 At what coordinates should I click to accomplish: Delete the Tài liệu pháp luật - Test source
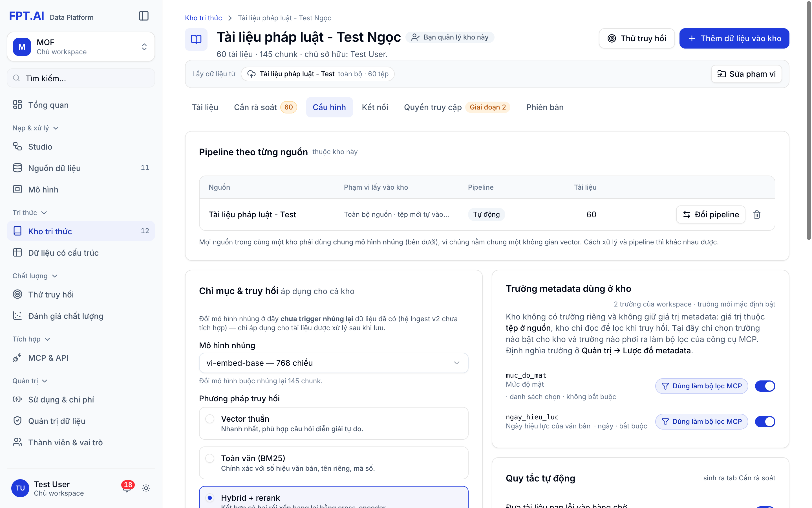(757, 214)
